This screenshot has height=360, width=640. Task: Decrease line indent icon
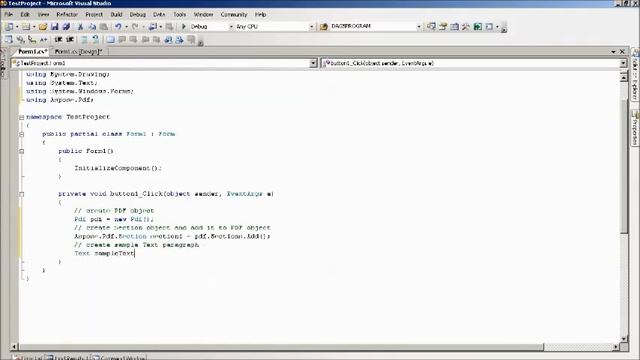click(58, 40)
